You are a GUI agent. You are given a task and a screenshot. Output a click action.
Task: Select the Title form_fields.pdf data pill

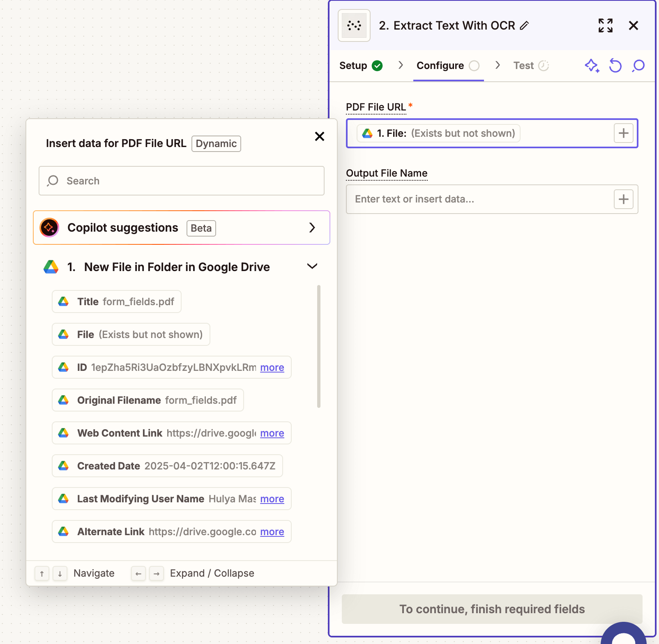tap(116, 301)
